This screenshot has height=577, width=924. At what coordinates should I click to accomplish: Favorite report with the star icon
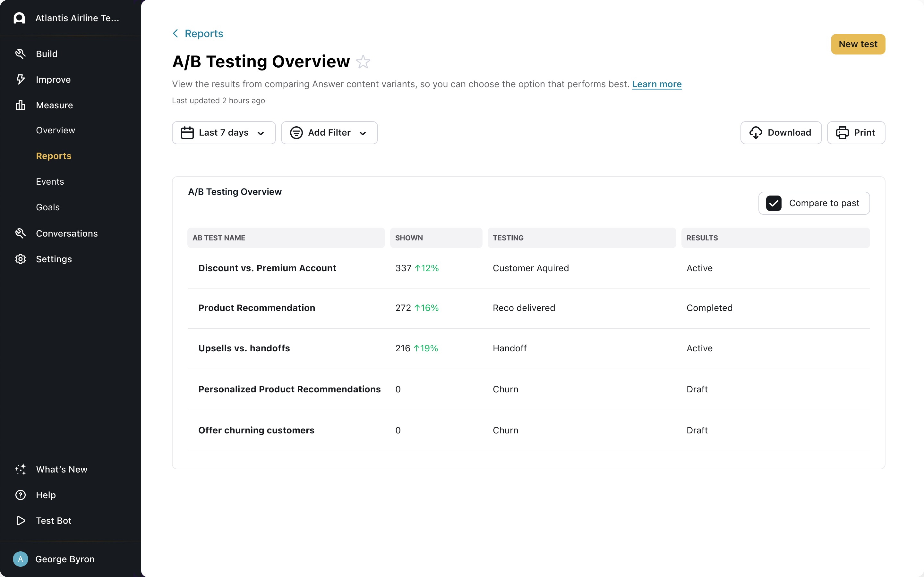(363, 62)
